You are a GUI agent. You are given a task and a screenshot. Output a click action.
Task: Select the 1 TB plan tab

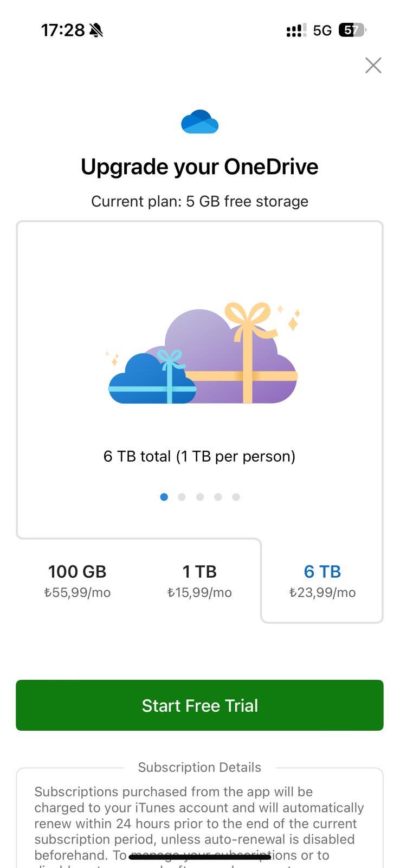(199, 580)
